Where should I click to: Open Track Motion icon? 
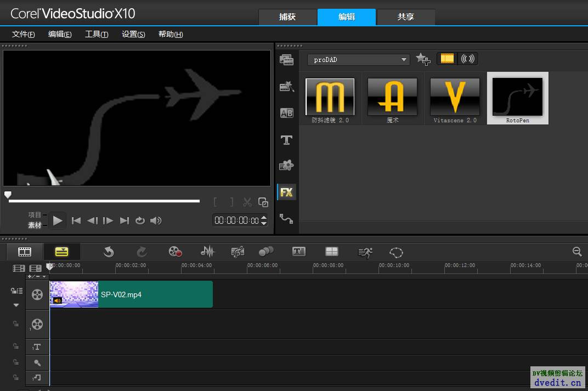pos(266,252)
